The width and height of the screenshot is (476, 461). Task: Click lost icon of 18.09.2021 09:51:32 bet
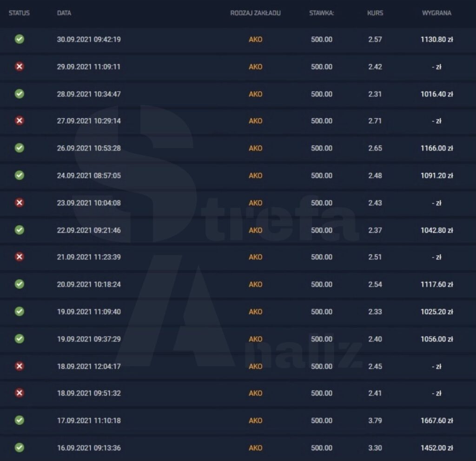[x=20, y=393]
